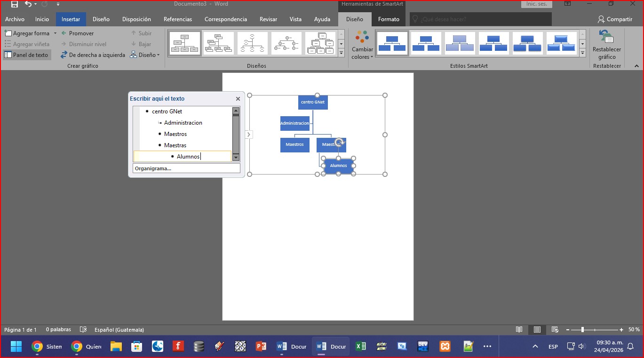Click Promover arrow in Crear gráfico
Viewport: 644px width, 358px height.
(64, 33)
